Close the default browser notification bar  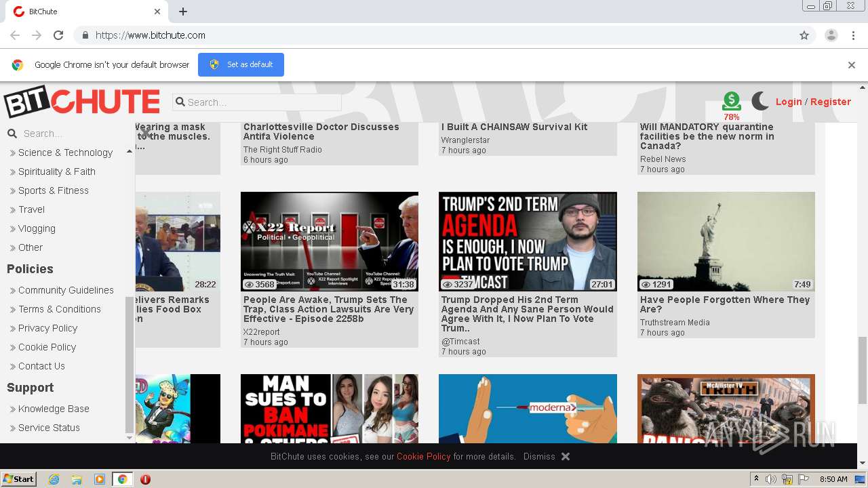(852, 65)
